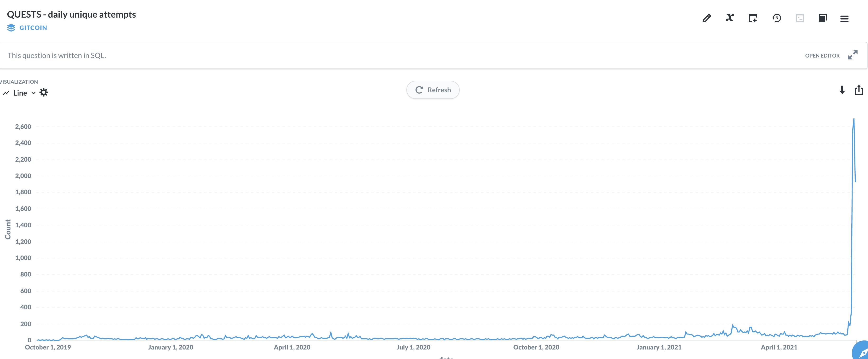
Task: Click the variables terminal icon
Action: tap(800, 18)
